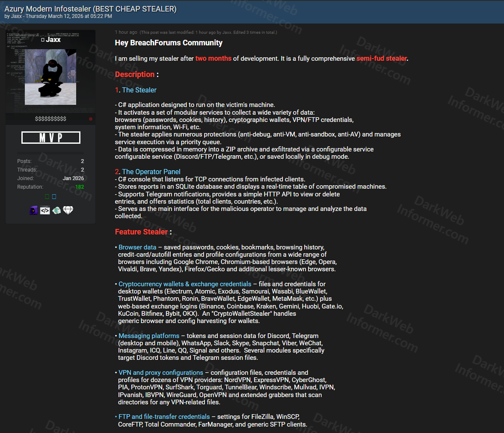This screenshot has width=504, height=433.
Task: Click the small icon beside the Jaxx username
Action: (43, 40)
